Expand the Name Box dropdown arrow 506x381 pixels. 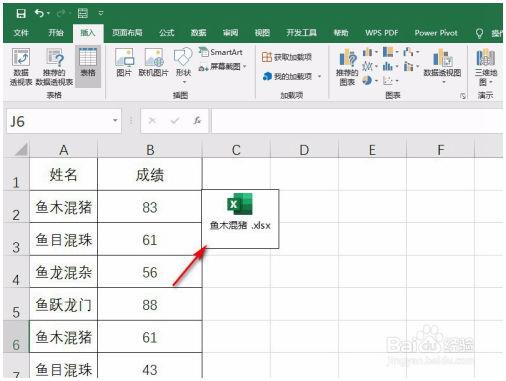pos(115,121)
